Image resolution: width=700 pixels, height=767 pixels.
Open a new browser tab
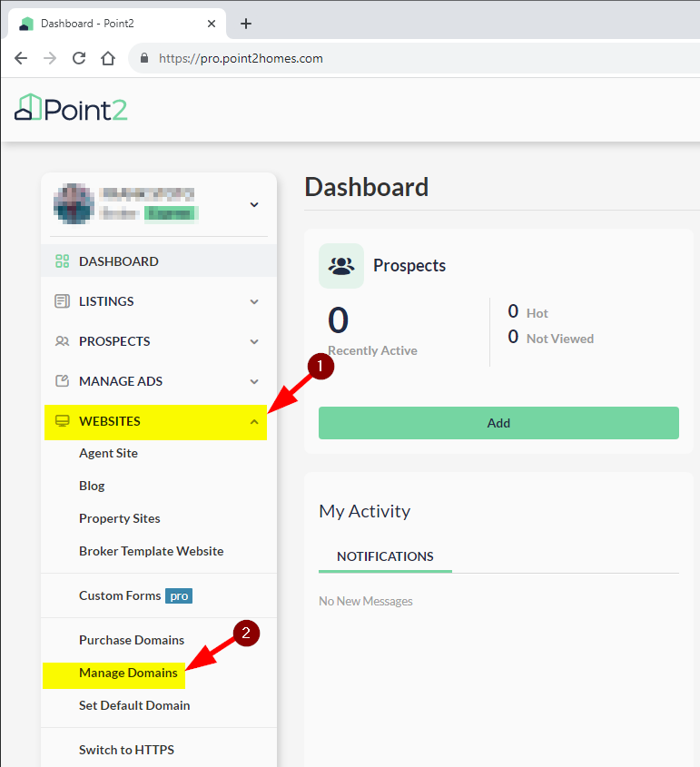[246, 24]
